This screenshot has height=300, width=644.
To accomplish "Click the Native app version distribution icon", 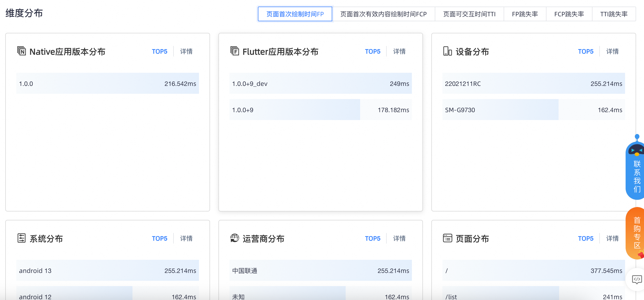I will click(22, 51).
